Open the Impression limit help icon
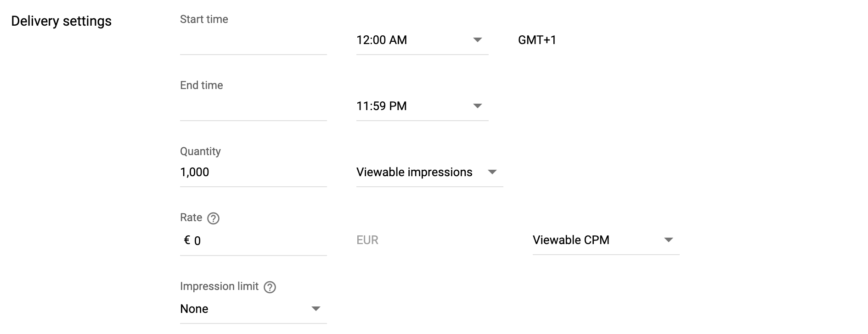Viewport: 868px width, 334px height. pos(270,287)
